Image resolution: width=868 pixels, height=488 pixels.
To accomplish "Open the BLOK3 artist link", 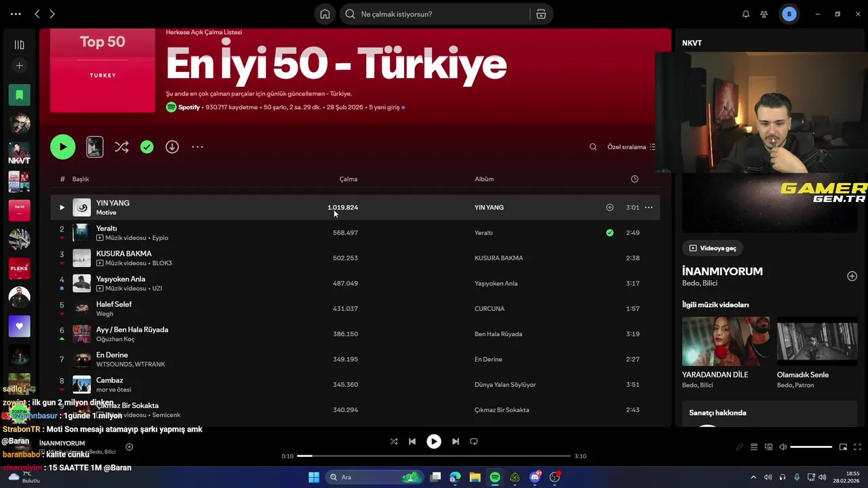I will [162, 263].
